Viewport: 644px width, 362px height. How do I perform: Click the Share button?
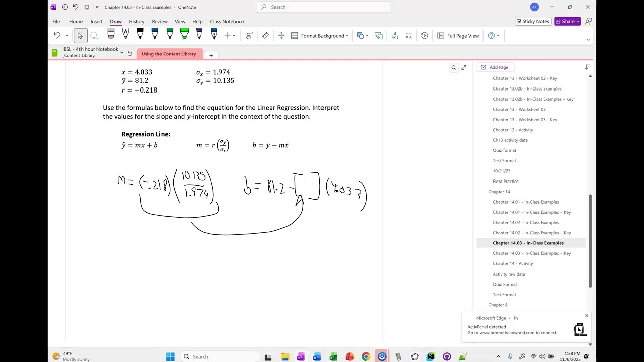(x=568, y=21)
